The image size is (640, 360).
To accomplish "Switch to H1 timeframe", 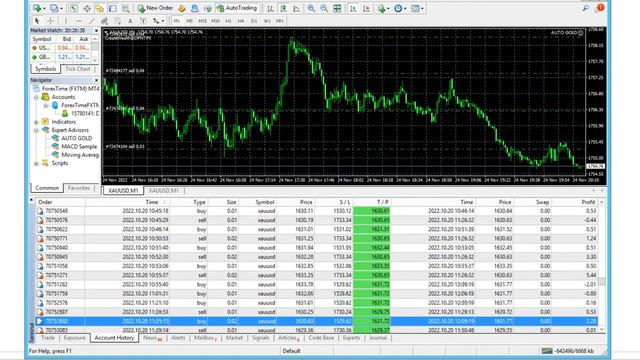I will [228, 21].
